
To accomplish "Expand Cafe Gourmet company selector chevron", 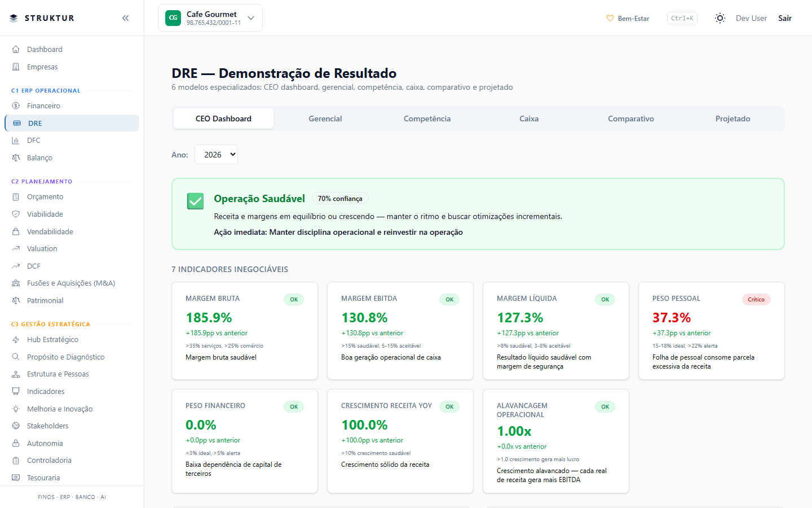I will (251, 18).
